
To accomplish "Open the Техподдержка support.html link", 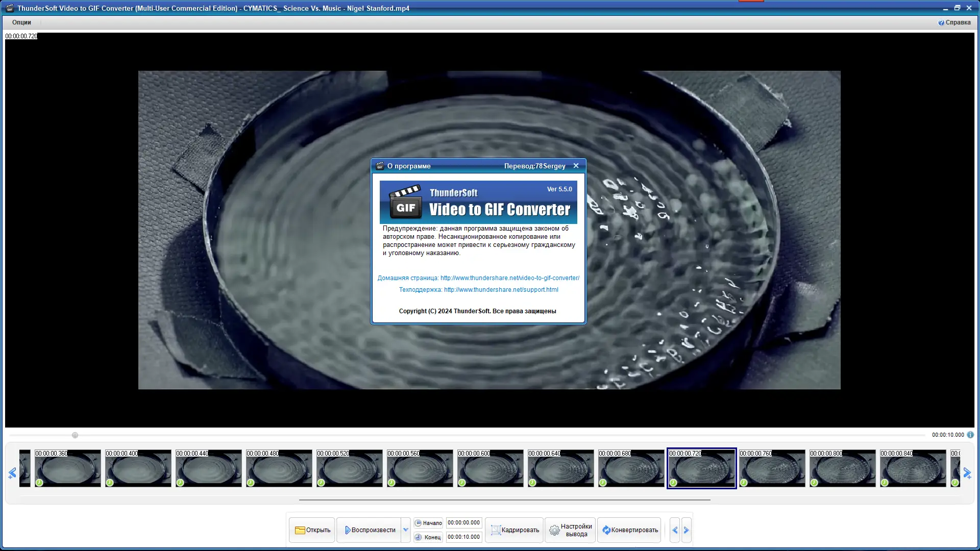I will click(501, 290).
